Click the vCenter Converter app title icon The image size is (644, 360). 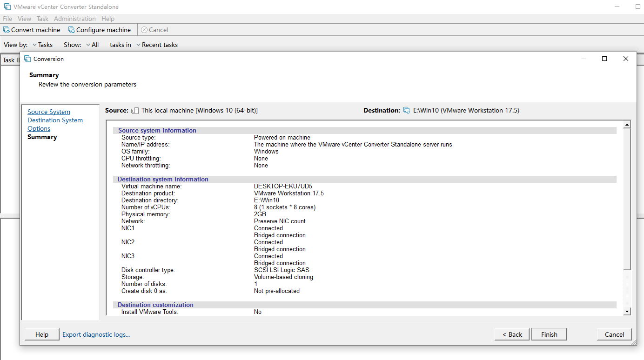(x=7, y=7)
